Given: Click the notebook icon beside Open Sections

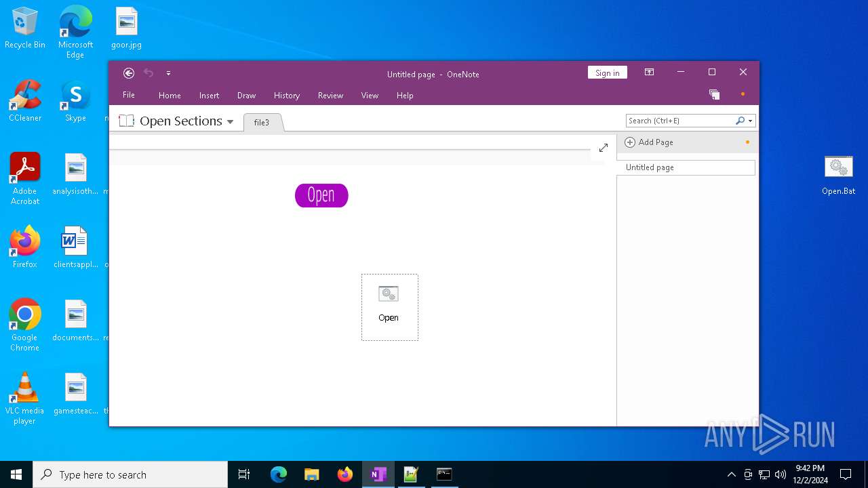Looking at the screenshot, I should coord(126,121).
